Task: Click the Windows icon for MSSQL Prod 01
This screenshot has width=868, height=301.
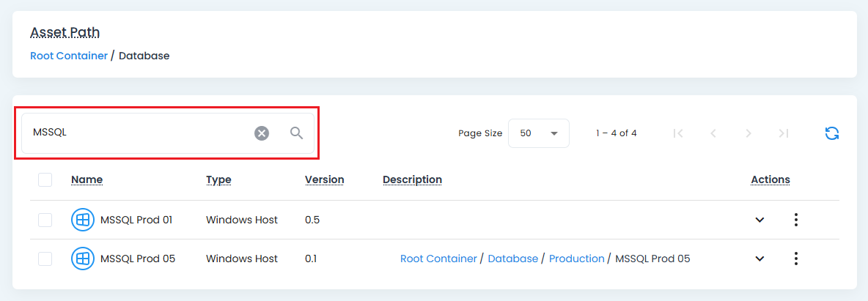Action: 83,220
